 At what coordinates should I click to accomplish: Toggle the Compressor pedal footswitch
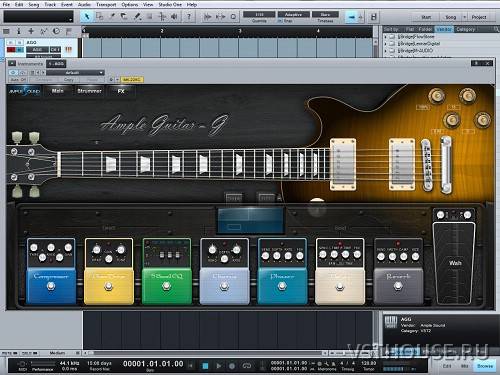pos(51,286)
